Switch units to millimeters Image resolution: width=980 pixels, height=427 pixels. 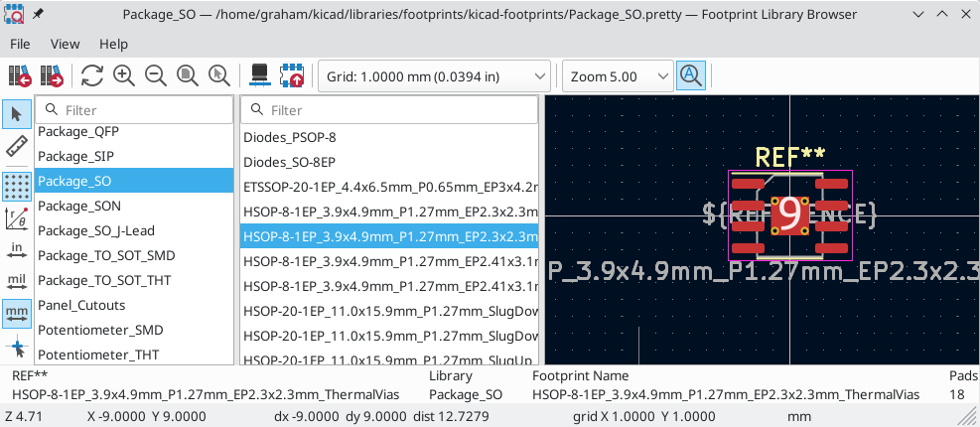coord(17,313)
